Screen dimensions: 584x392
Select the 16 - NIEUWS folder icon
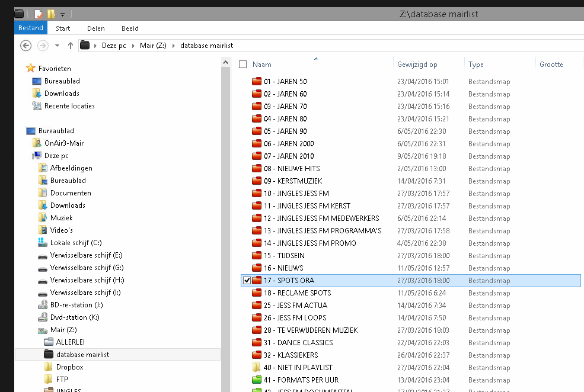[x=257, y=268]
